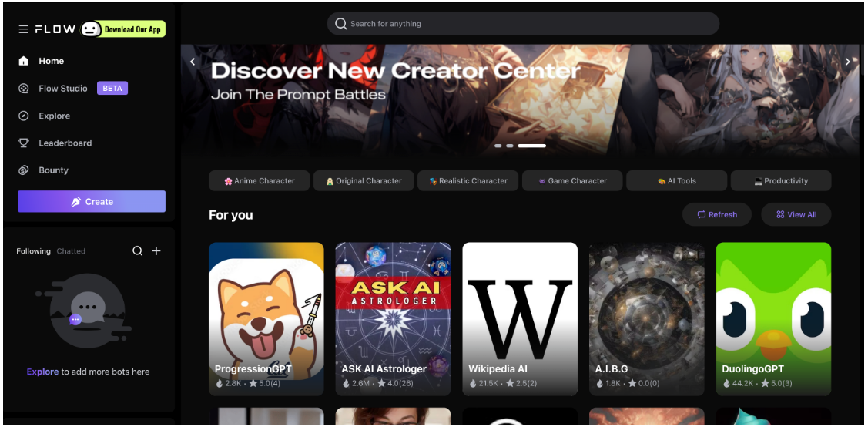Focus the Search for anything field
Viewport: 868px width, 427px height.
click(x=524, y=24)
